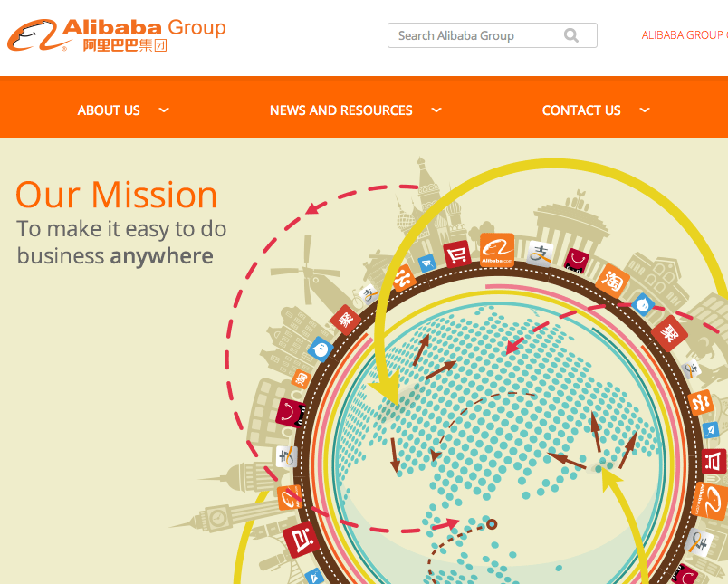Click the orange Taobao icon near the top right of the ring

click(x=612, y=280)
